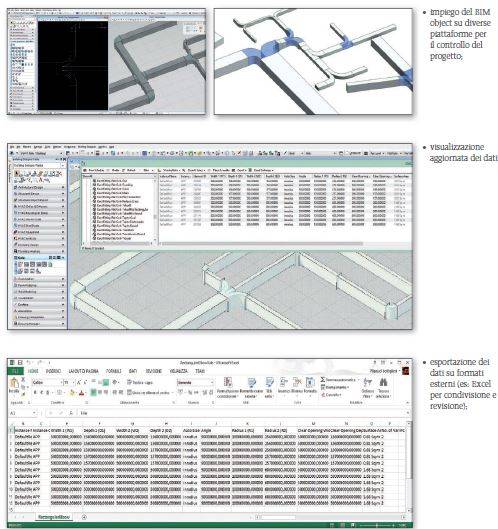Image resolution: width=498 pixels, height=529 pixels.
Task: Click the Excel save icon in quick access toolbar
Action: point(20,363)
